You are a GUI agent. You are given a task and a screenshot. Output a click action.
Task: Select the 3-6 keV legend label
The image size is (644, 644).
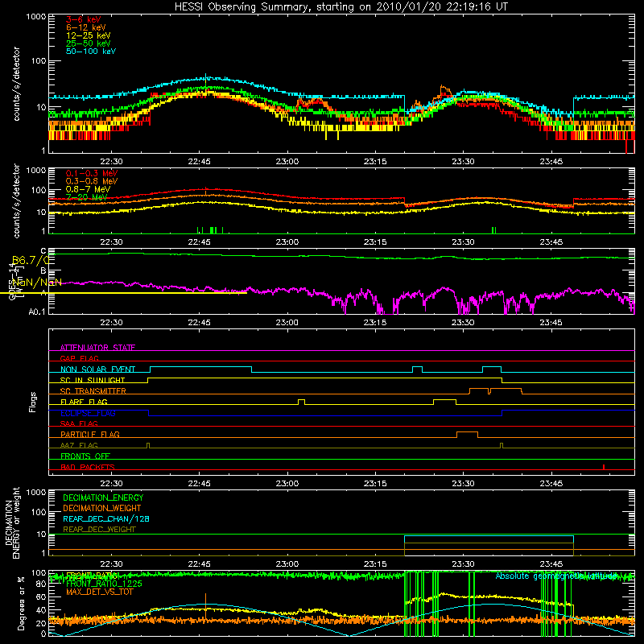pos(84,19)
